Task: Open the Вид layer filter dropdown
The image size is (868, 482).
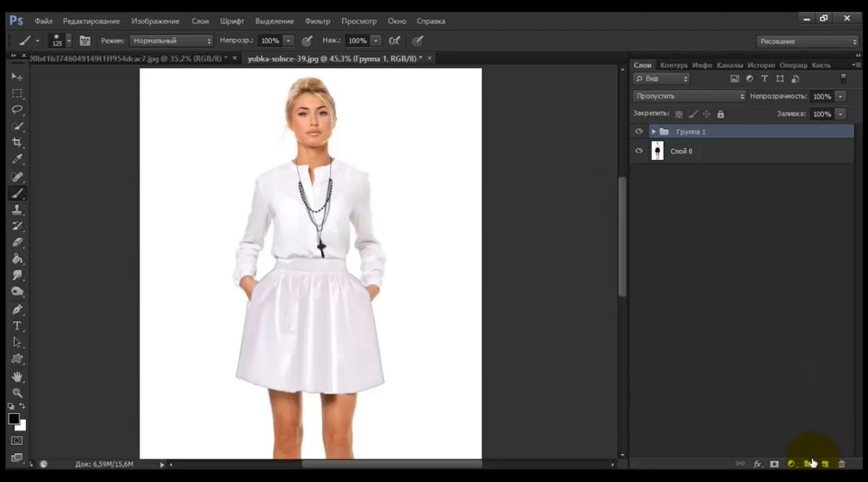Action: (x=661, y=79)
